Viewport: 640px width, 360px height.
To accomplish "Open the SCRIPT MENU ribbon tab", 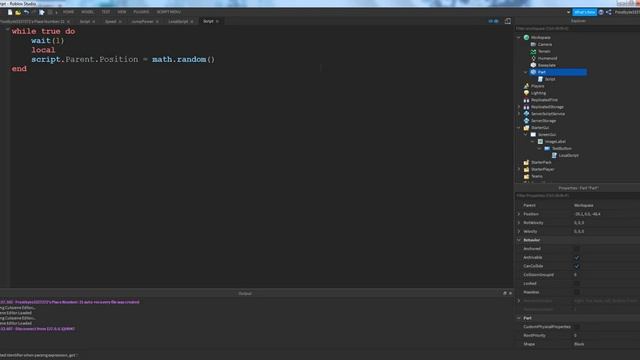I will pos(169,12).
